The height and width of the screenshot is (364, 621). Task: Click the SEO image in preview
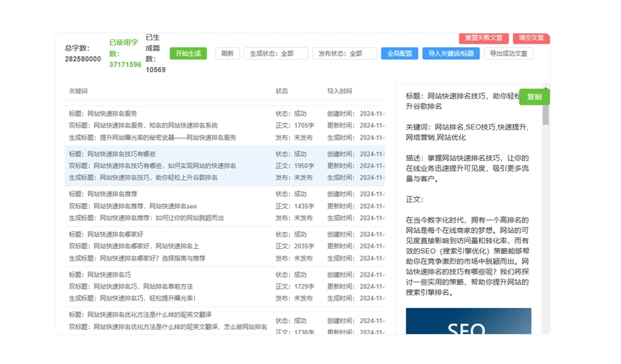469,321
